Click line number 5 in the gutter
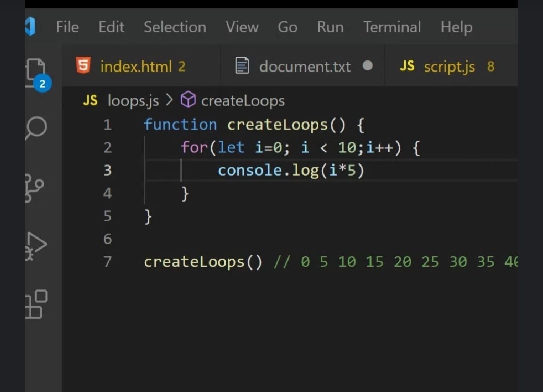The width and height of the screenshot is (543, 392). point(107,216)
